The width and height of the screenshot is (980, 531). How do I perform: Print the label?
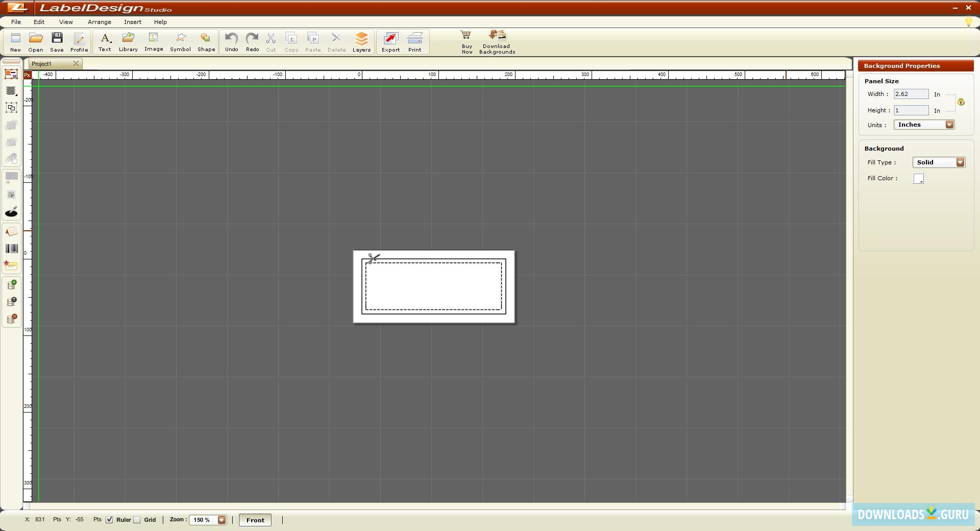(415, 42)
